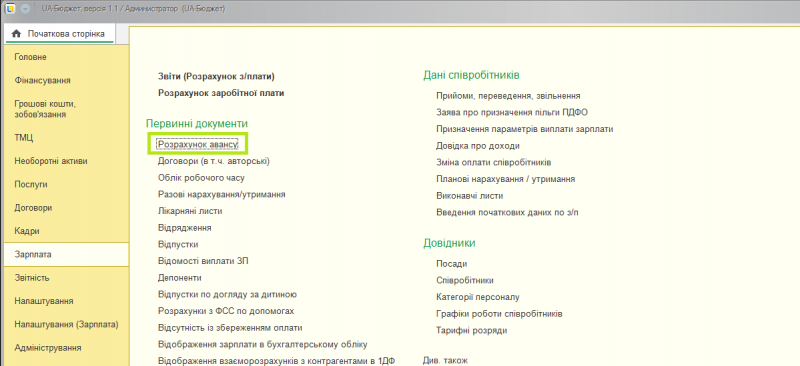Image resolution: width=800 pixels, height=366 pixels.
Task: Open the Необоротні активи section
Action: click(65, 161)
